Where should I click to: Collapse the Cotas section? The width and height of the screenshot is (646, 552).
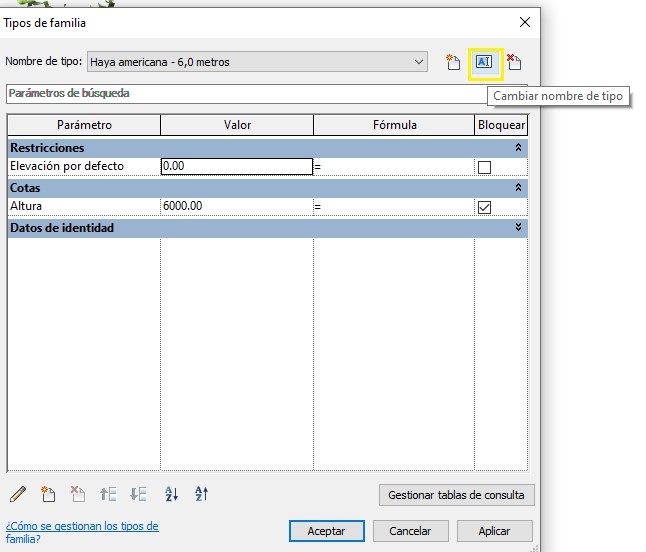(x=518, y=187)
